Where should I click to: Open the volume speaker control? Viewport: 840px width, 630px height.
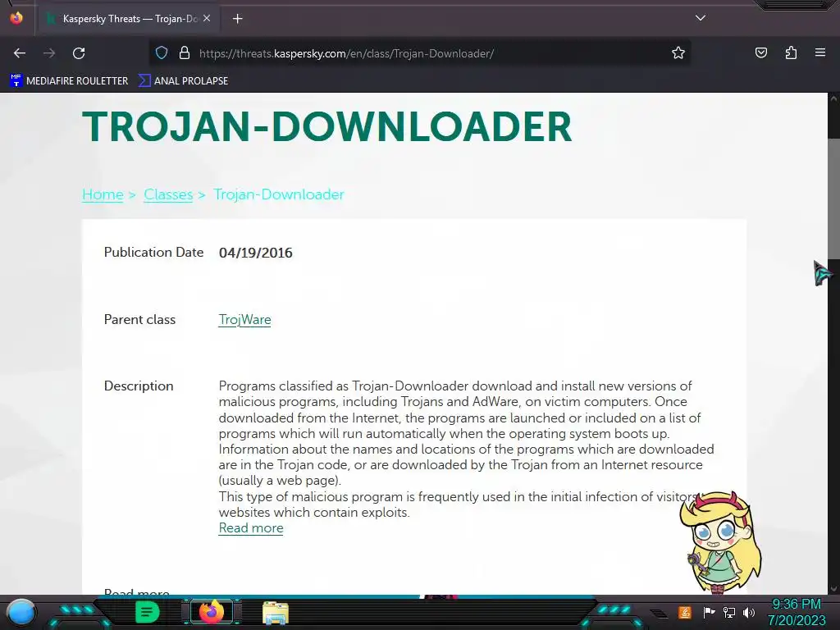(749, 612)
